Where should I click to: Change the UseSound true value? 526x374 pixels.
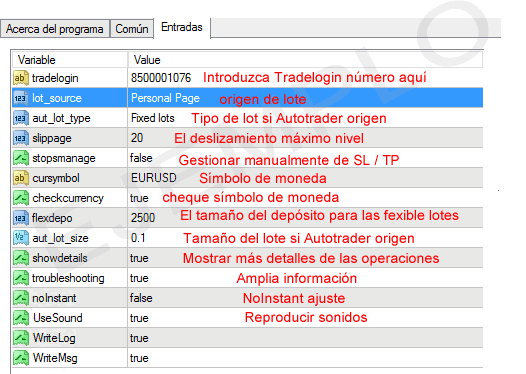(x=139, y=318)
